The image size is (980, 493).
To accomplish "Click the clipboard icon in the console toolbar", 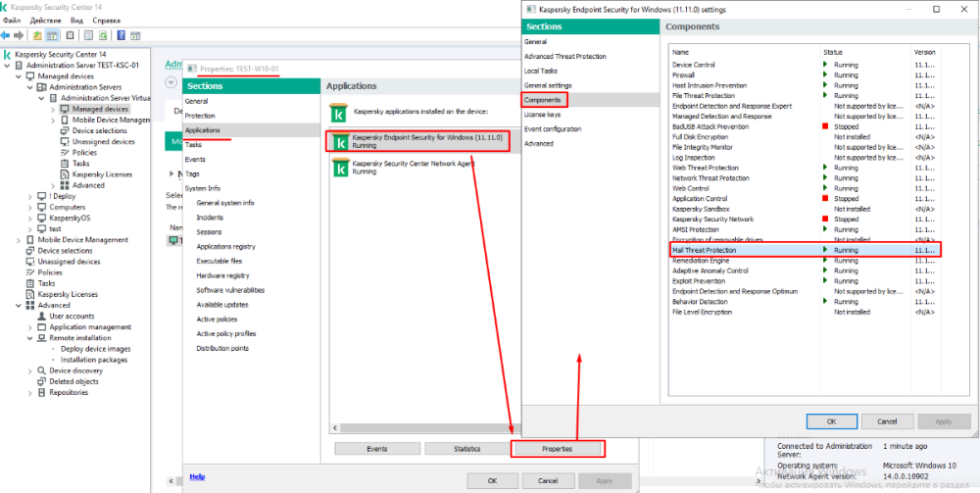I will point(70,35).
